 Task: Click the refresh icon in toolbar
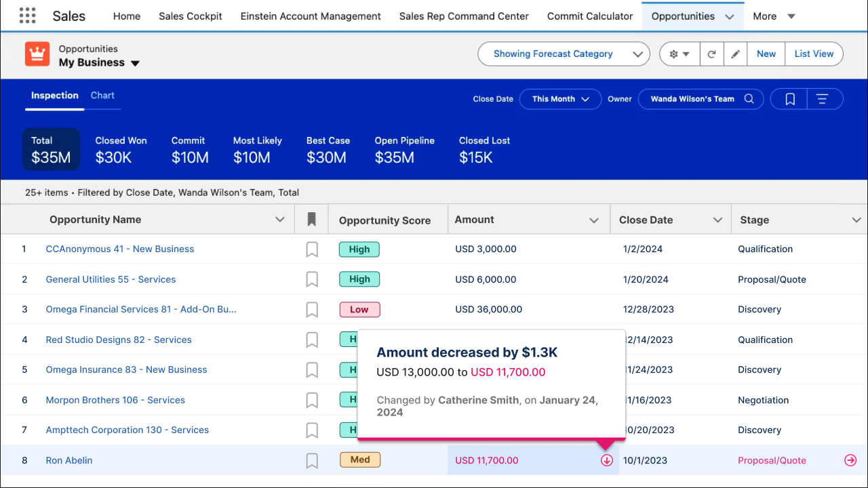point(711,54)
